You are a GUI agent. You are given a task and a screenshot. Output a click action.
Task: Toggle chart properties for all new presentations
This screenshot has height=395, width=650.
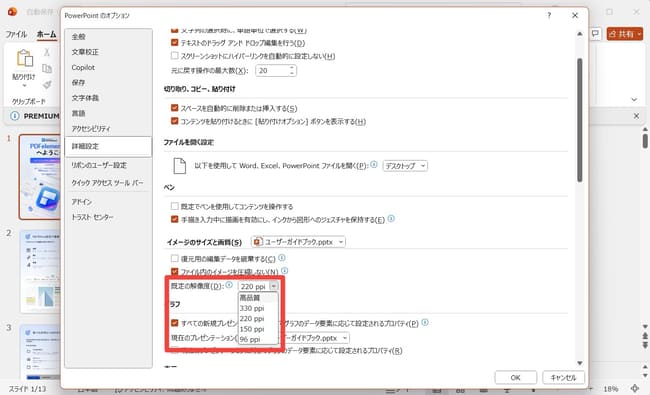click(175, 322)
